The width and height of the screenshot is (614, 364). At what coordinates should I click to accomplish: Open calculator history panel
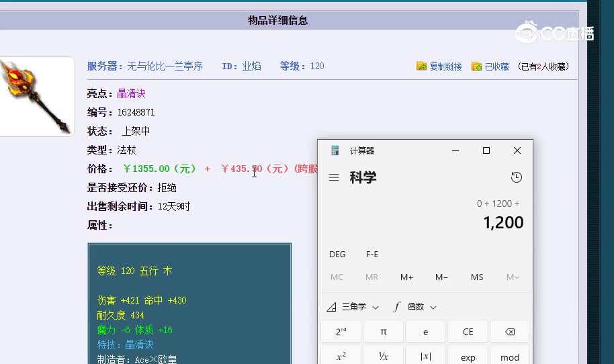tap(516, 177)
